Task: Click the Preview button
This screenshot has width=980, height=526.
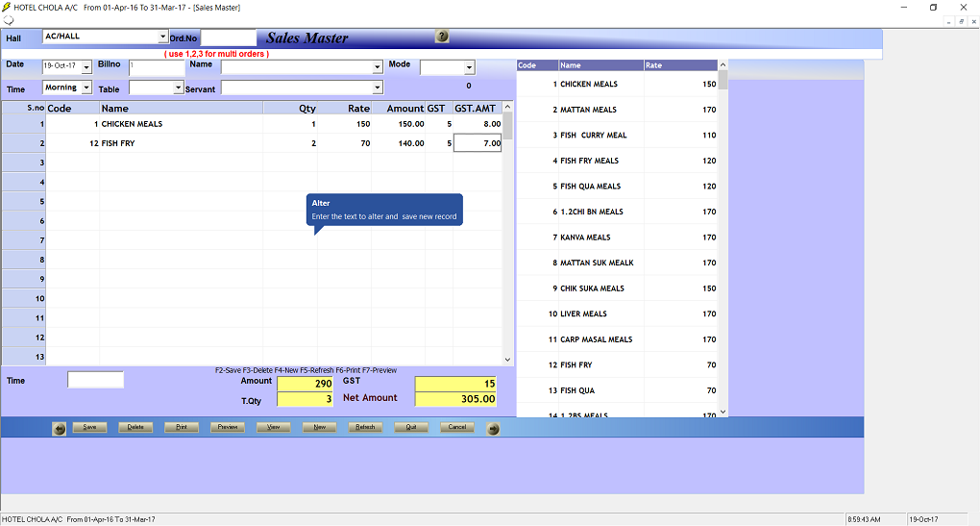Action: click(x=228, y=427)
